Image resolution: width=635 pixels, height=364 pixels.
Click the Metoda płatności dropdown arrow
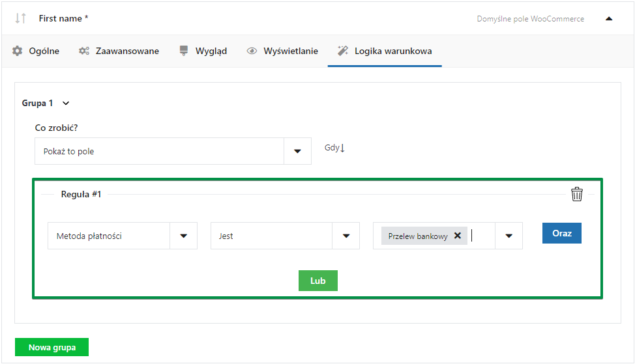(183, 236)
